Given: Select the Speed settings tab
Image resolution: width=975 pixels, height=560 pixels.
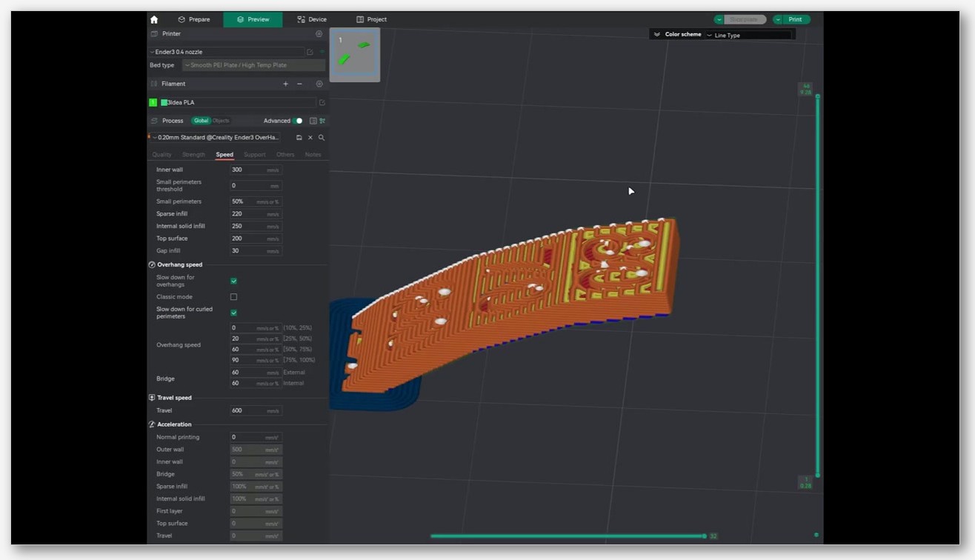Looking at the screenshot, I should (224, 155).
